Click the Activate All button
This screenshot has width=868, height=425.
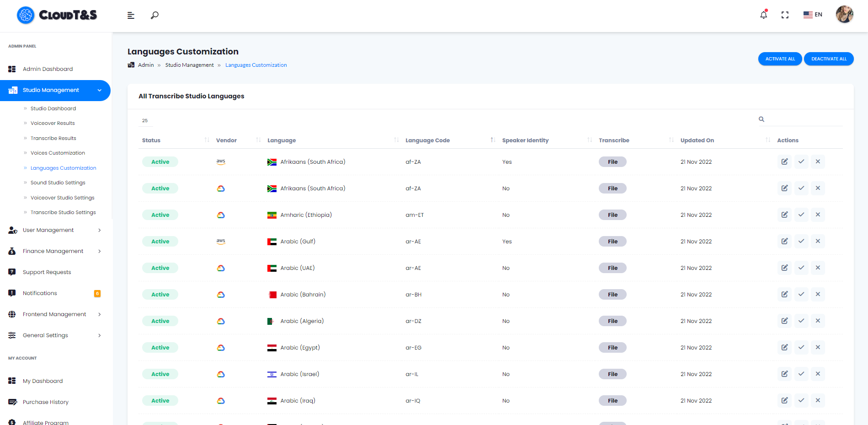point(780,59)
